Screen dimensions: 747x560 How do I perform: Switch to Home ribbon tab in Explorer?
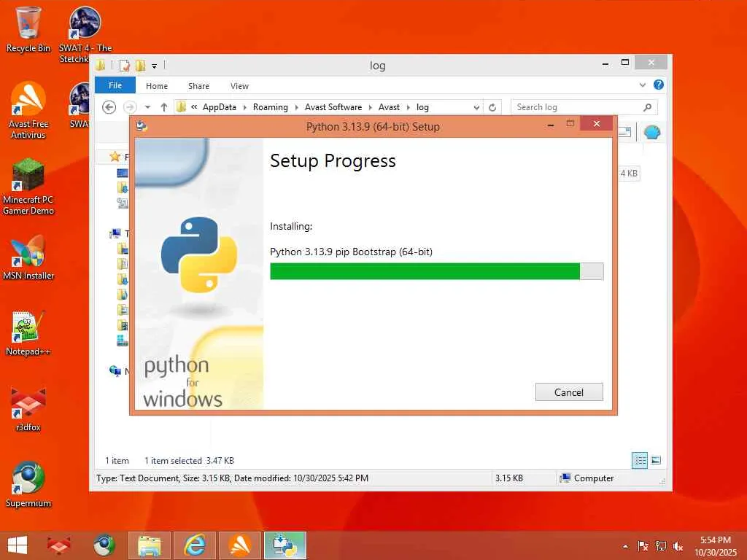(157, 86)
